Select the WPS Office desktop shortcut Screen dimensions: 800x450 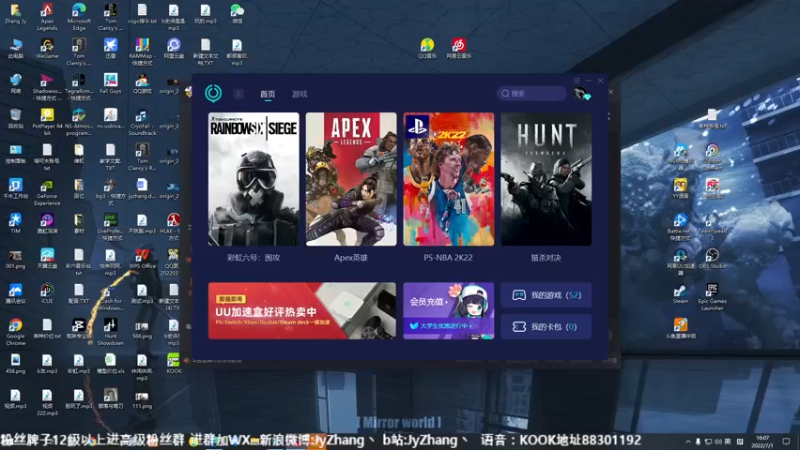tap(142, 259)
